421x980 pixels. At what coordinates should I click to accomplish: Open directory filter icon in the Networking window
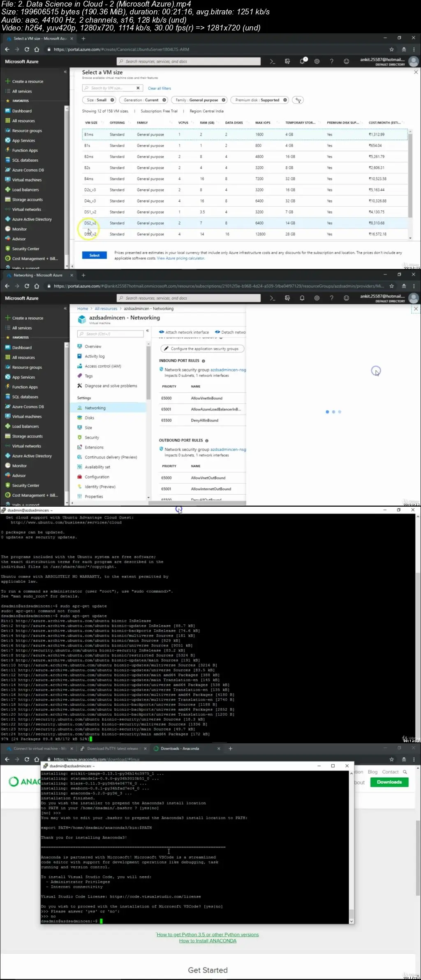(287, 298)
